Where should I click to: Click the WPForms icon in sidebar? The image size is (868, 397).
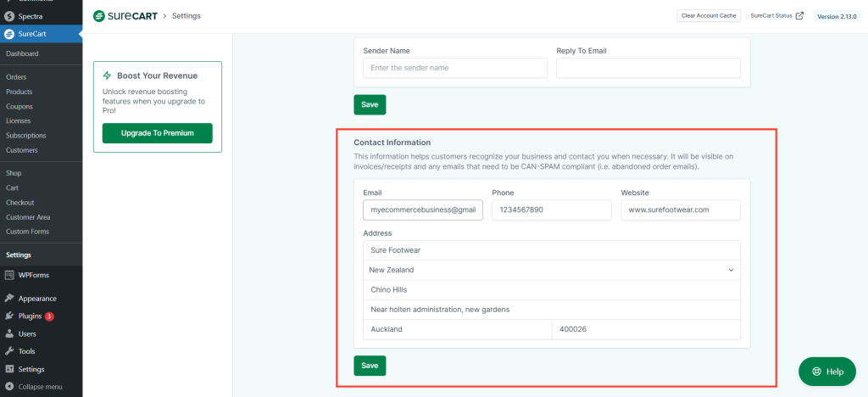[x=8, y=275]
